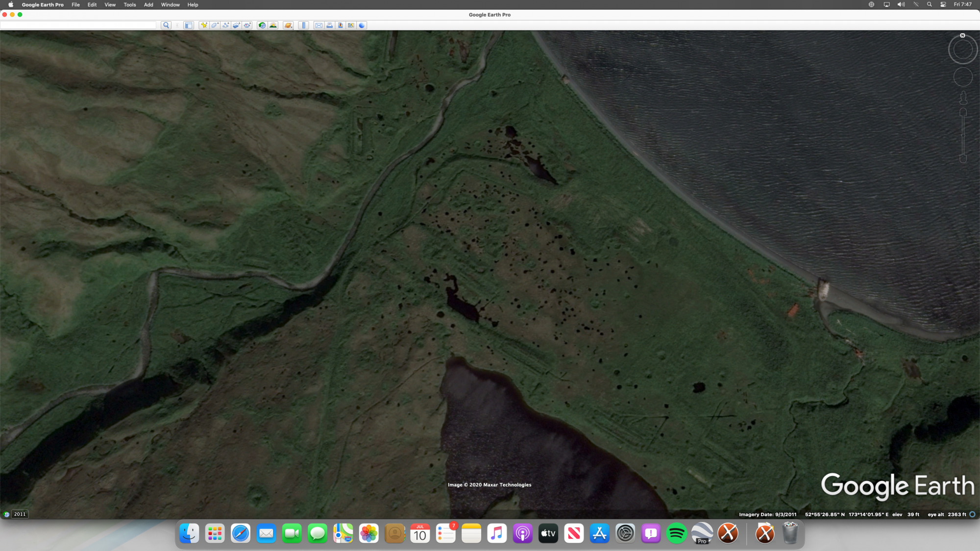Click the Record a Tour icon
This screenshot has width=980, height=551.
coord(247,25)
